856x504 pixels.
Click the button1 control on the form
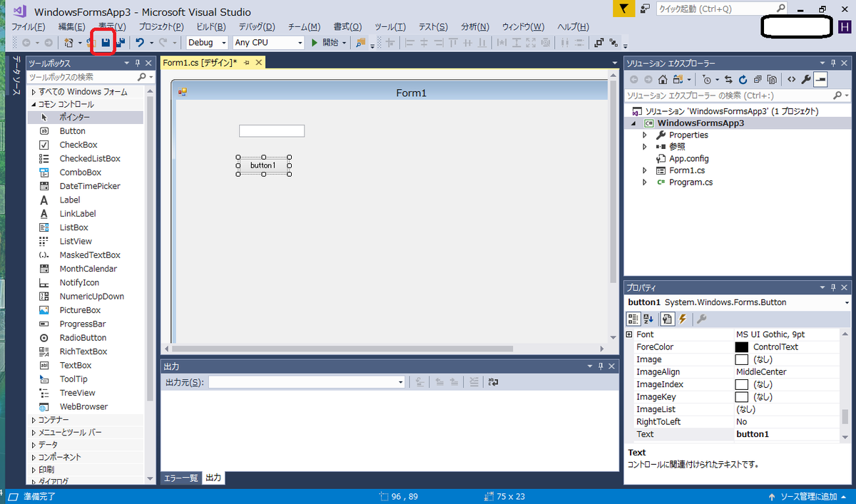point(263,165)
